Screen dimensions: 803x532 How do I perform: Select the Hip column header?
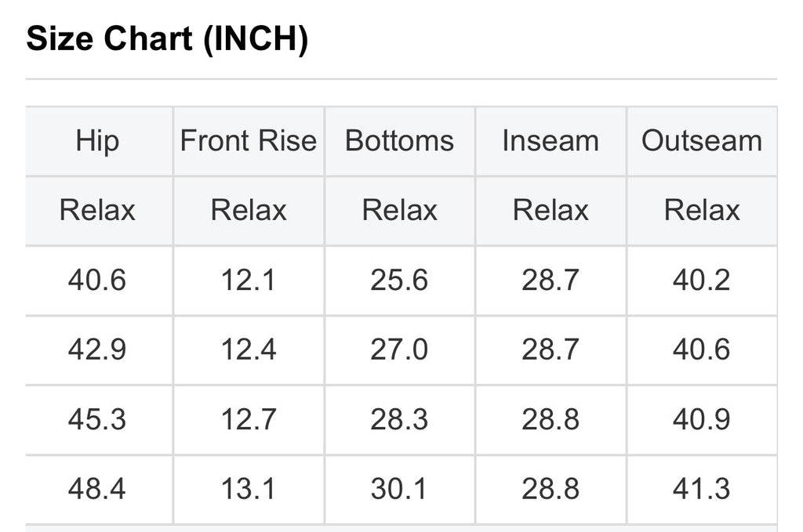click(x=98, y=141)
